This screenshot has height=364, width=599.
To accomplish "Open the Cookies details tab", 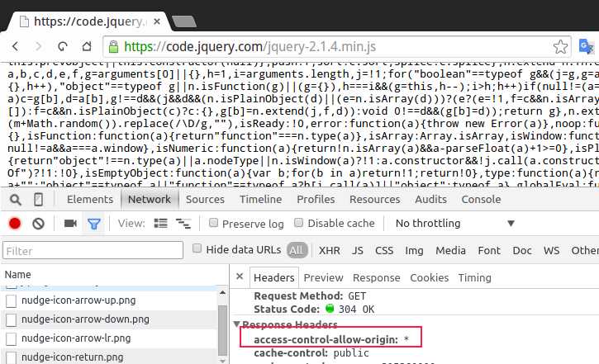I will tap(429, 278).
